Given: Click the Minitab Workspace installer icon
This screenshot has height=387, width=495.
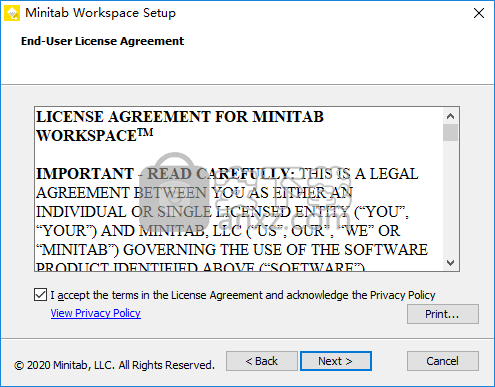Looking at the screenshot, I should coord(12,13).
